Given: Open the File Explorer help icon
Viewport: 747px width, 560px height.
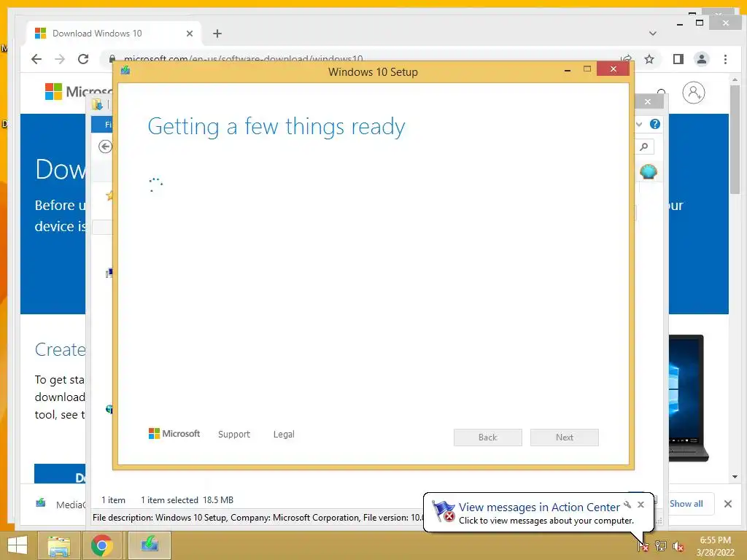Looking at the screenshot, I should click(655, 124).
